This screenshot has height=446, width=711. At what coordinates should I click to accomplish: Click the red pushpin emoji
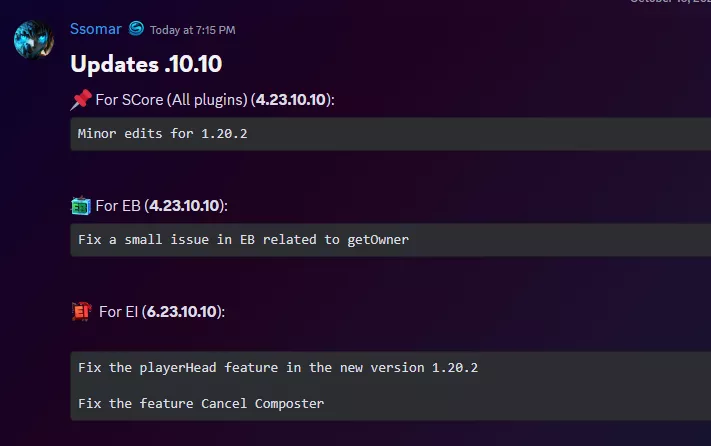81,99
